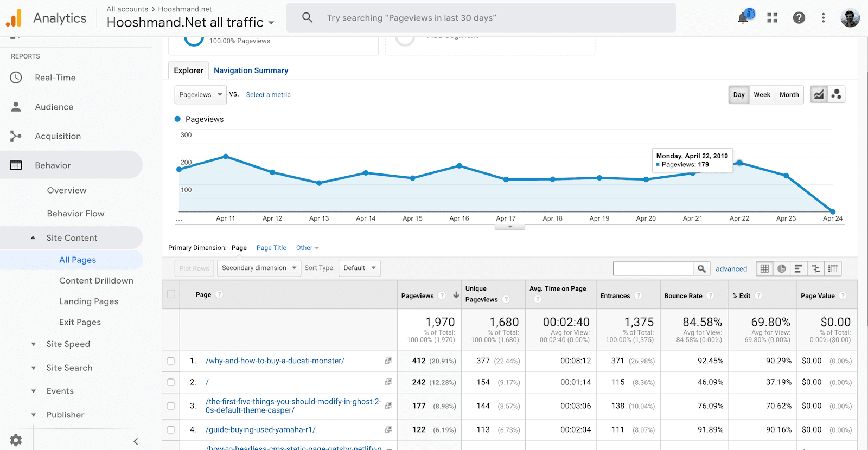
Task: Open the Other primary dimension dropdown
Action: (x=307, y=248)
